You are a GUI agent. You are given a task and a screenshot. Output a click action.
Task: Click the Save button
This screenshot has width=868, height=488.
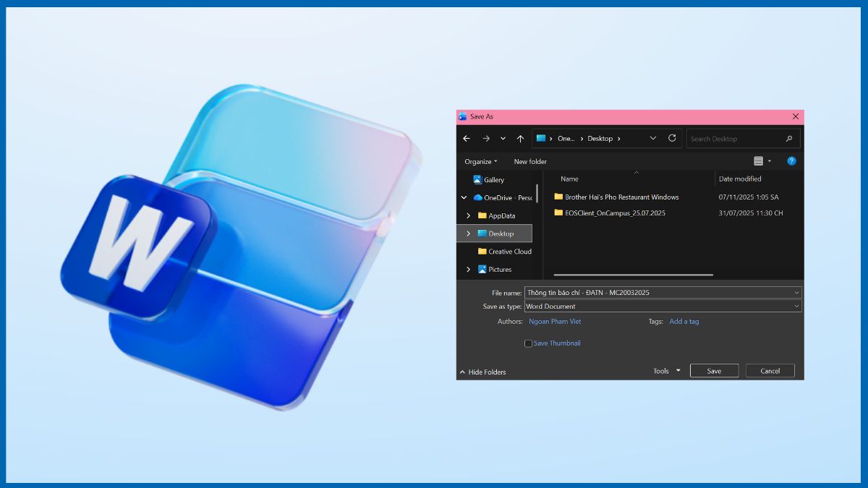pos(714,371)
